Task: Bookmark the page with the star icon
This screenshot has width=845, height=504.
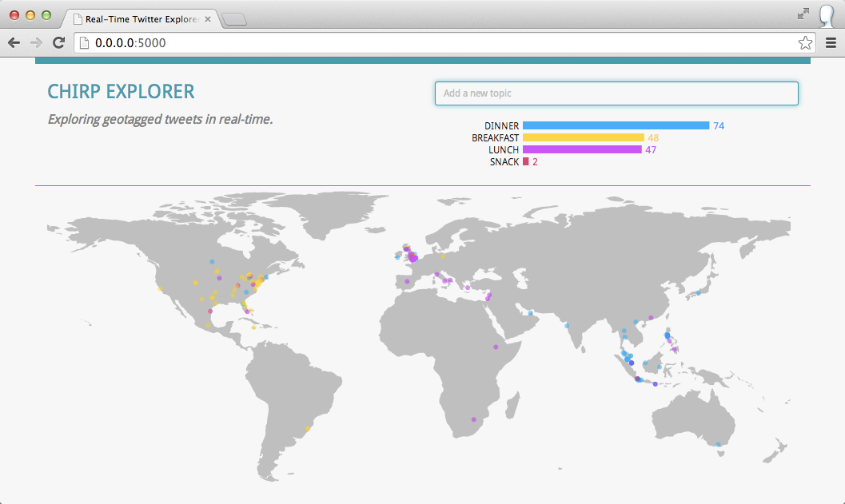Action: [x=805, y=42]
